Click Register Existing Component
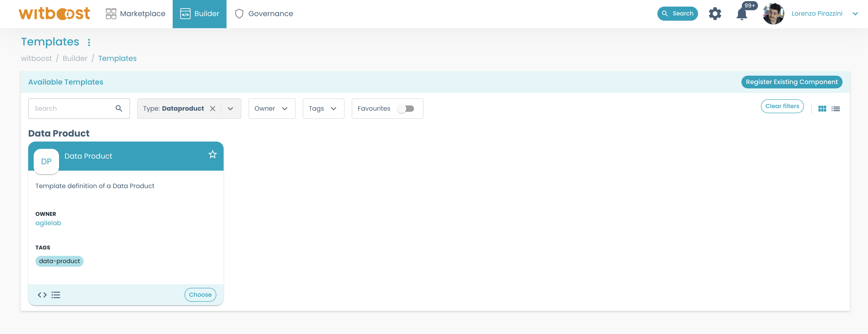Viewport: 868px width, 334px height. click(x=791, y=82)
